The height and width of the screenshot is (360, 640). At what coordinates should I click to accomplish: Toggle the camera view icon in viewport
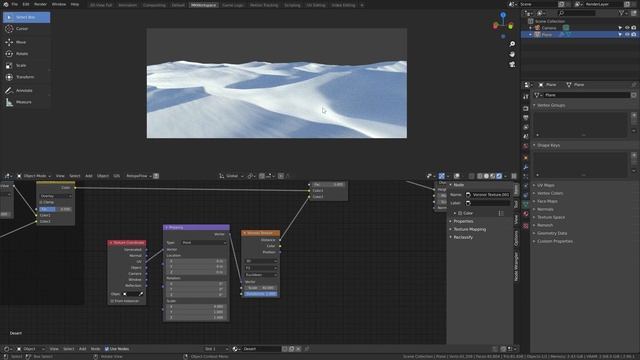tap(512, 64)
